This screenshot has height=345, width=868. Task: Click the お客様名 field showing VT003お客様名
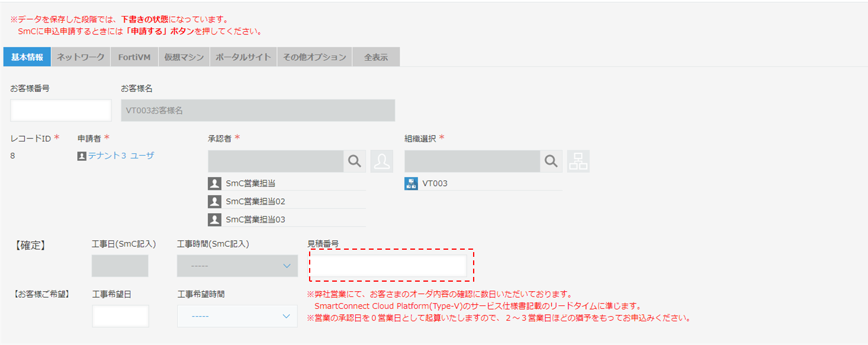click(x=258, y=111)
